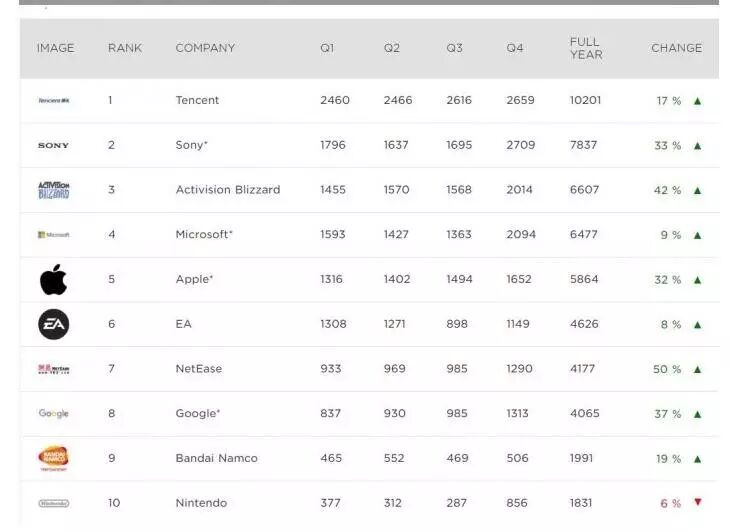This screenshot has width=730, height=532.
Task: Select the NetEase logo image
Action: click(x=54, y=369)
